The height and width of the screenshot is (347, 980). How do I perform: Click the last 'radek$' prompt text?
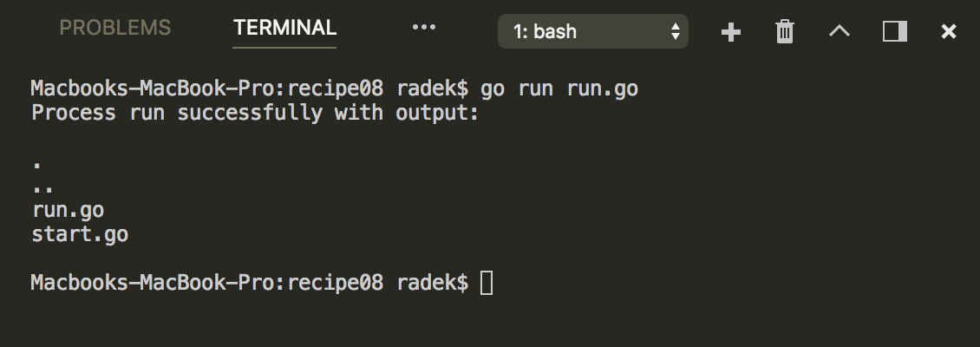[432, 283]
